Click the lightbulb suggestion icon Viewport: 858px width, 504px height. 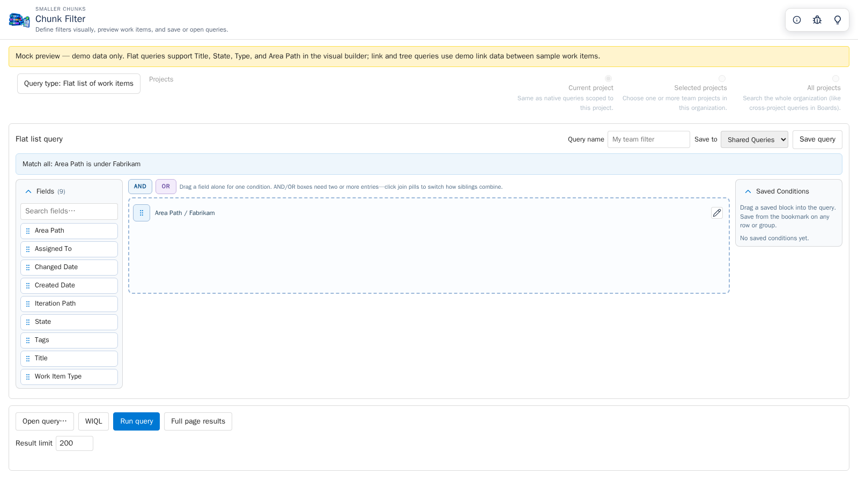point(838,20)
